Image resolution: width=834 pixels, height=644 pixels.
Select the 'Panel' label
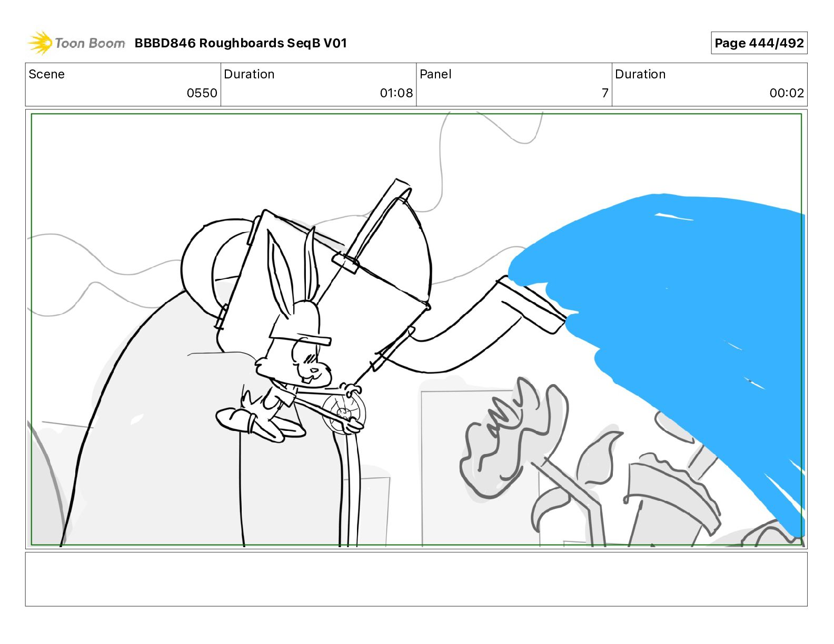tap(435, 74)
